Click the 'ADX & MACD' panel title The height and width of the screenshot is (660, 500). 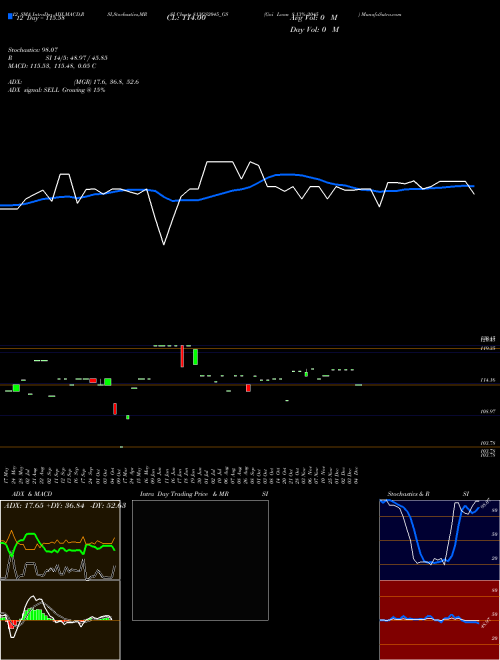(x=32, y=494)
